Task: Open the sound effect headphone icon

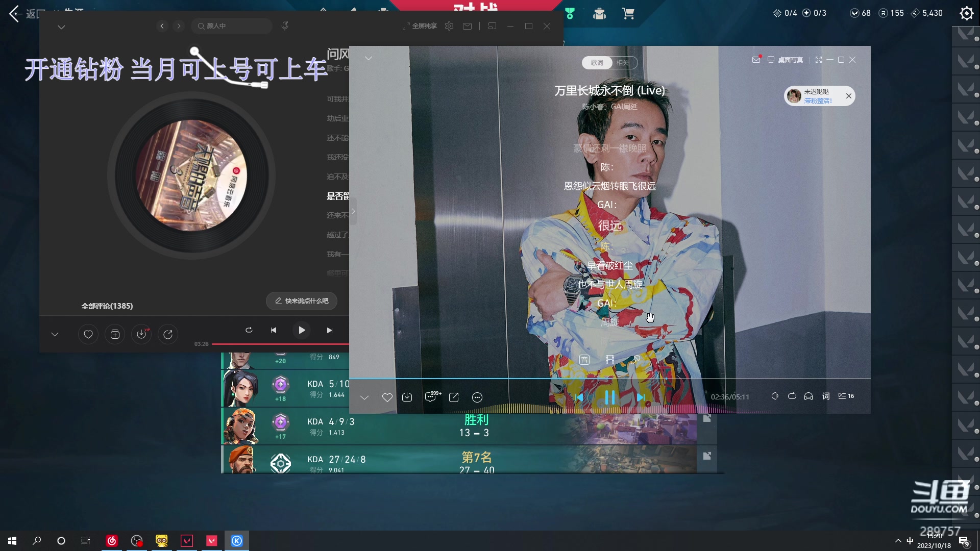Action: 808,396
